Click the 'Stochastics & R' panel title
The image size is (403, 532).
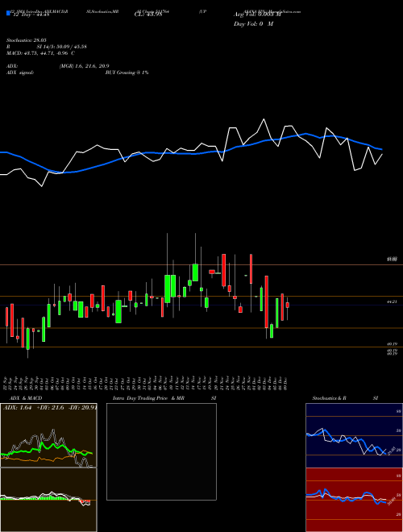point(330,398)
